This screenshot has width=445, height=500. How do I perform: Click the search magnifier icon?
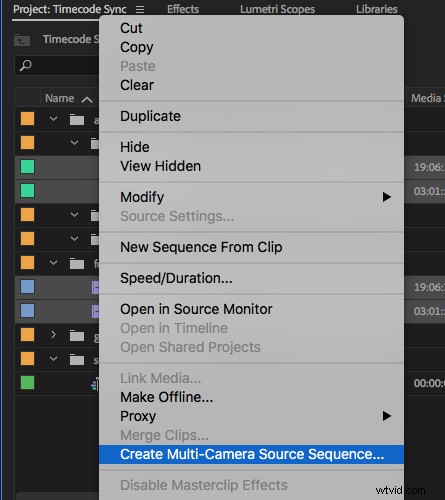(x=26, y=65)
